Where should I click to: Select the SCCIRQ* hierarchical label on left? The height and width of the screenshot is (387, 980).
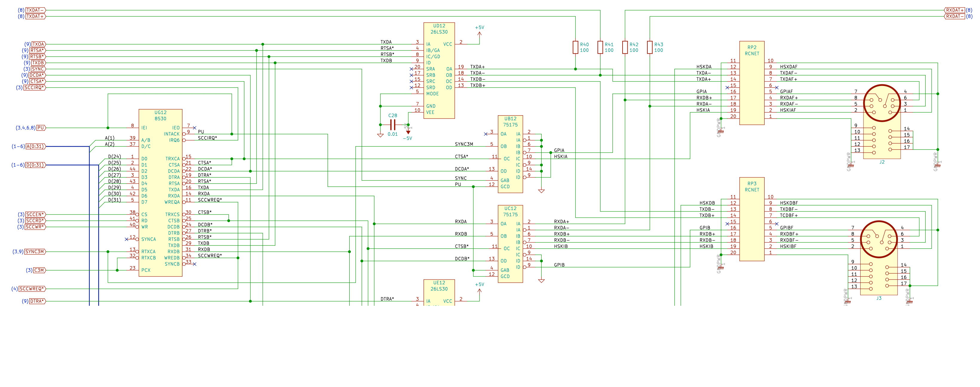pos(34,87)
